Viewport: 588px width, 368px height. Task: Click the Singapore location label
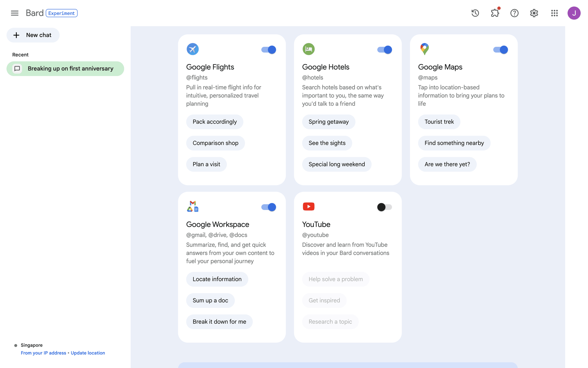[32, 345]
